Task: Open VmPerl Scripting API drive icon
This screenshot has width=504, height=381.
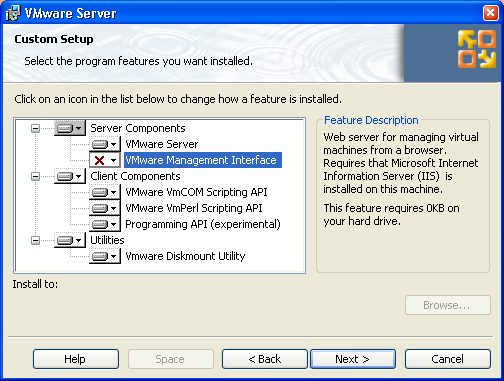Action: click(x=105, y=208)
